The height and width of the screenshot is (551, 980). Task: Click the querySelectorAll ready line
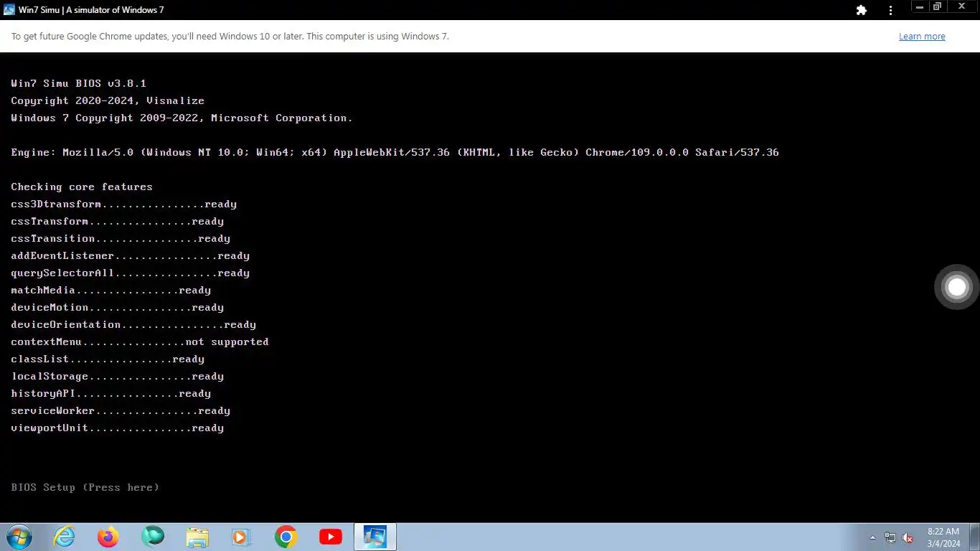point(130,273)
